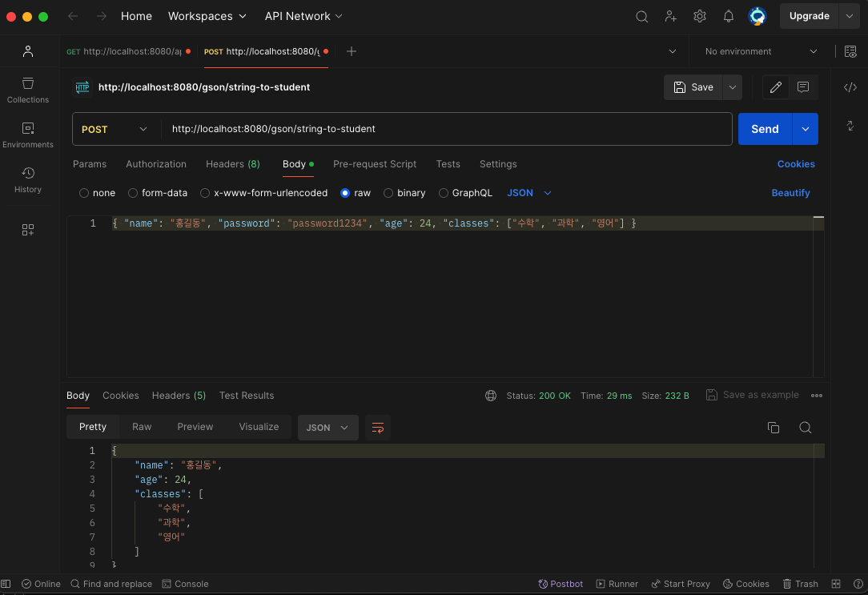Click the edit pencil icon

point(776,87)
